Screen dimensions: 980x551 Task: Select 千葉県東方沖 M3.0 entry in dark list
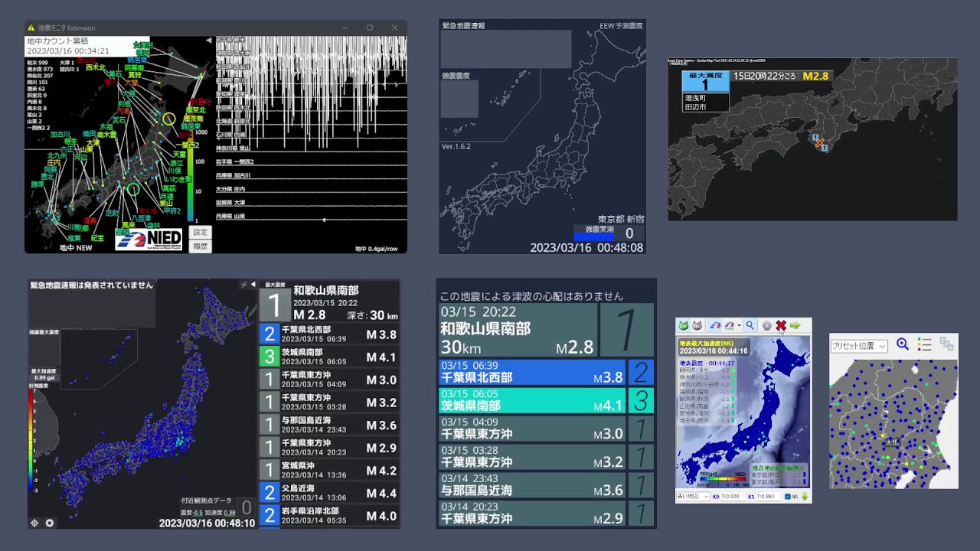click(329, 380)
